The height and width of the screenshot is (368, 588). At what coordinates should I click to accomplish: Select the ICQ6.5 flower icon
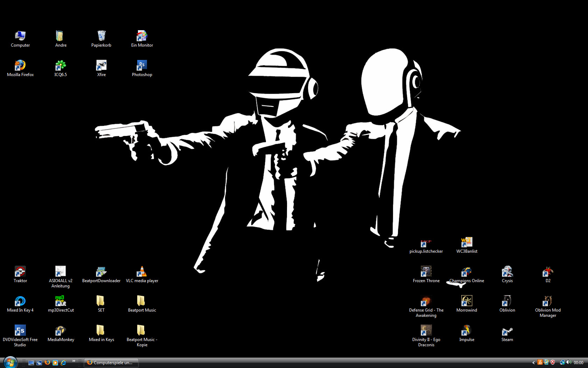pyautogui.click(x=61, y=68)
